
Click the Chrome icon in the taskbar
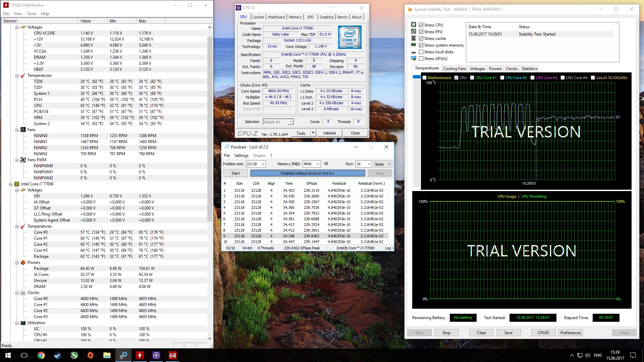tap(41, 355)
